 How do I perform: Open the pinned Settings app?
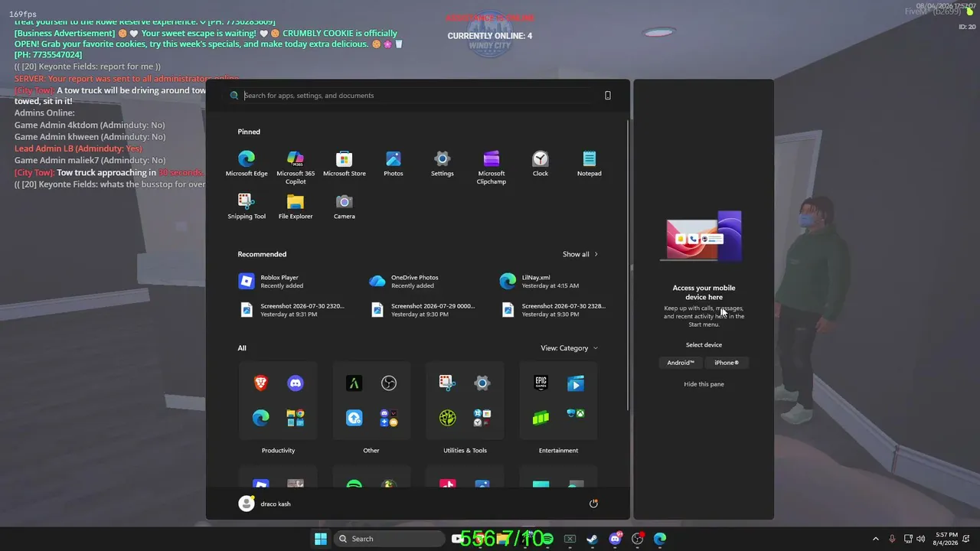pos(443,164)
